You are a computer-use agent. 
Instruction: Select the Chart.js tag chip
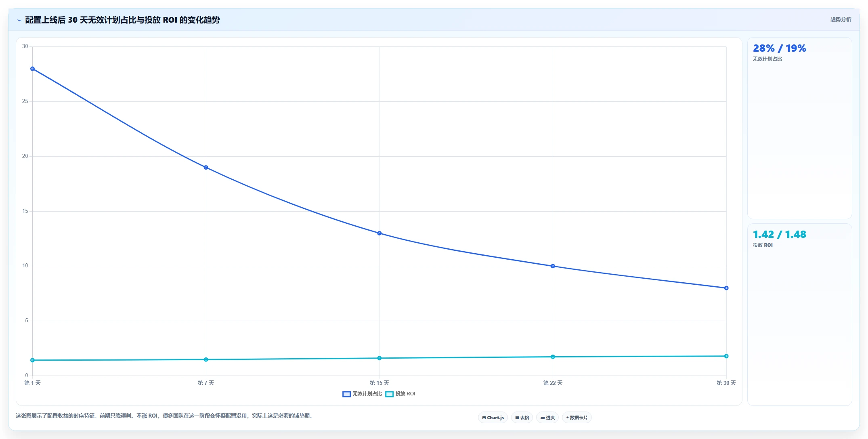[x=493, y=418]
